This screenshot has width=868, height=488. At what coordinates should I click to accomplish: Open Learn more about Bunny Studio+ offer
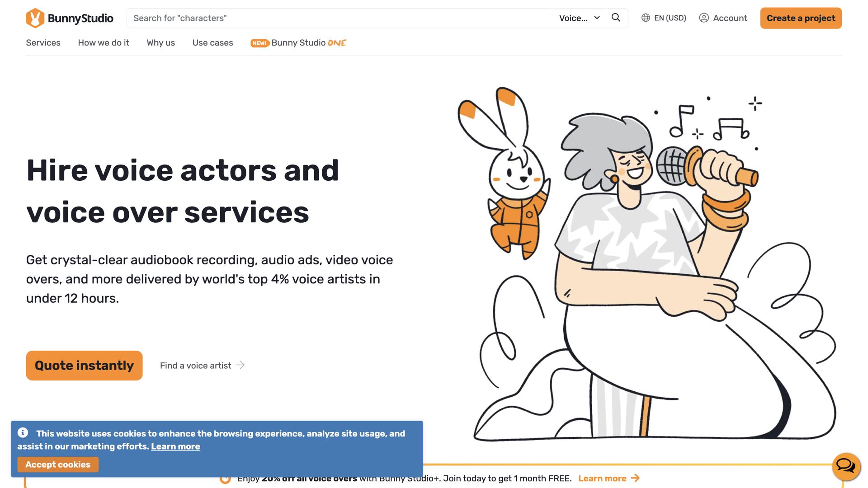[603, 478]
